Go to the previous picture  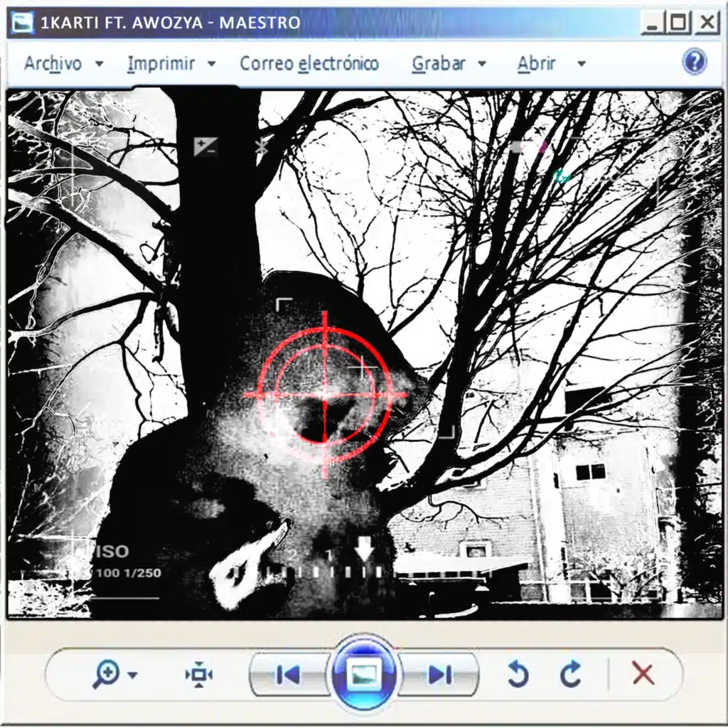tap(288, 674)
